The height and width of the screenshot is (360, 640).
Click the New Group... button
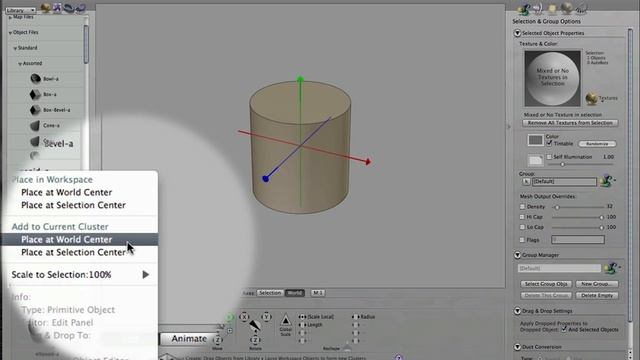pos(597,284)
